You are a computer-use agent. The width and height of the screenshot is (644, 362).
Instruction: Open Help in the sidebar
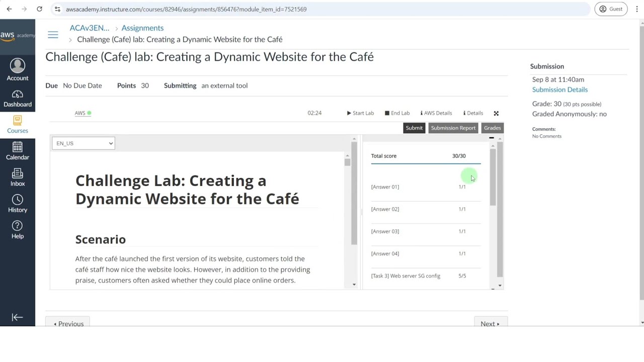tap(18, 230)
